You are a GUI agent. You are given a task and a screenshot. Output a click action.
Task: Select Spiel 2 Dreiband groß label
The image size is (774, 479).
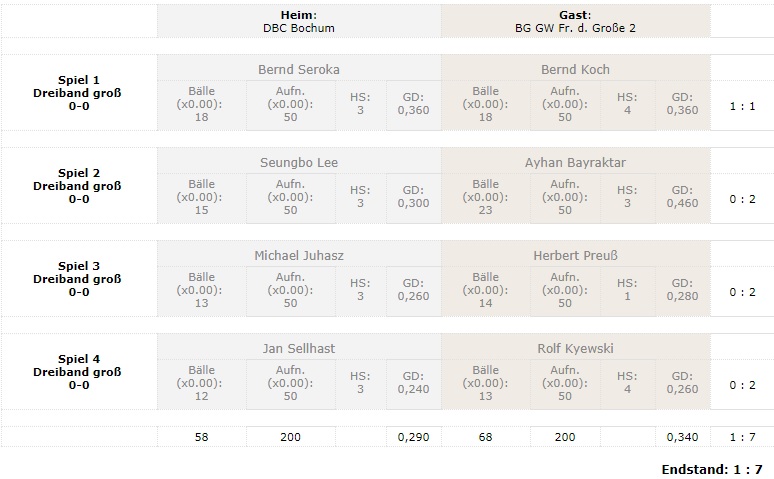click(x=78, y=186)
